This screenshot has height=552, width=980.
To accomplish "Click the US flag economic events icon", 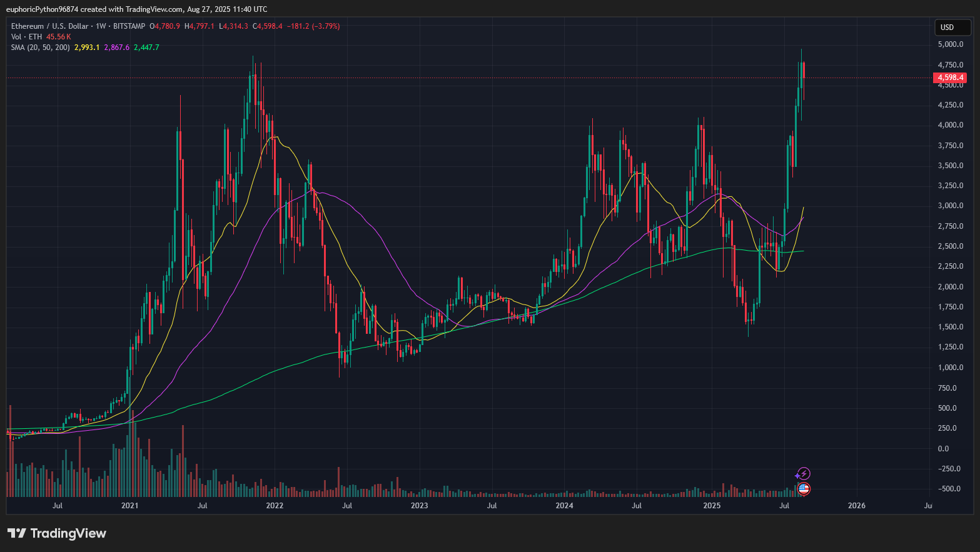I will tap(803, 489).
